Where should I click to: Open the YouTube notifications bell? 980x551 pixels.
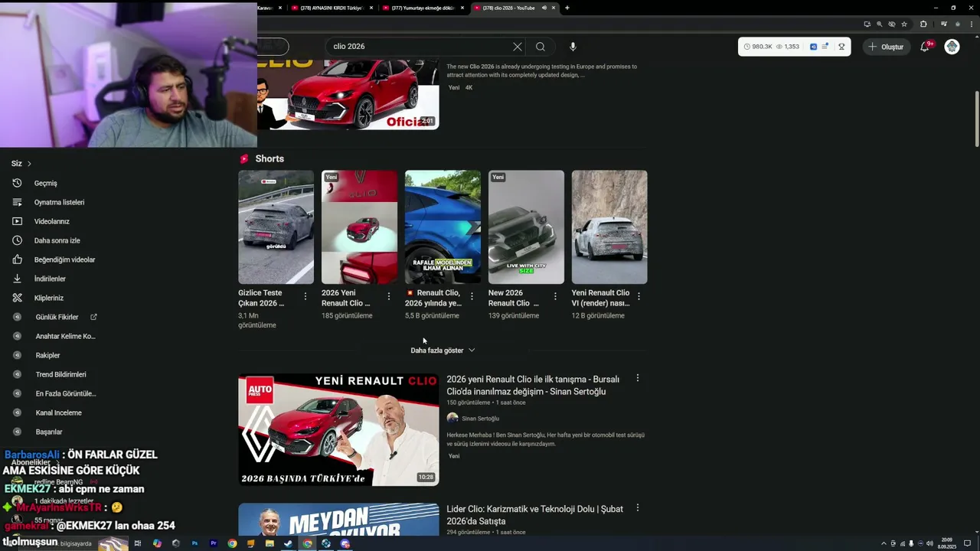click(925, 47)
